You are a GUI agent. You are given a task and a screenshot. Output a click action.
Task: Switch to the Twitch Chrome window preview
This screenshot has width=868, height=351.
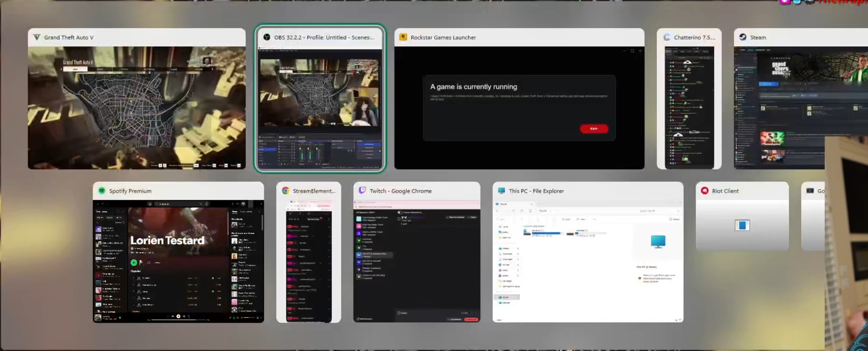pyautogui.click(x=417, y=261)
